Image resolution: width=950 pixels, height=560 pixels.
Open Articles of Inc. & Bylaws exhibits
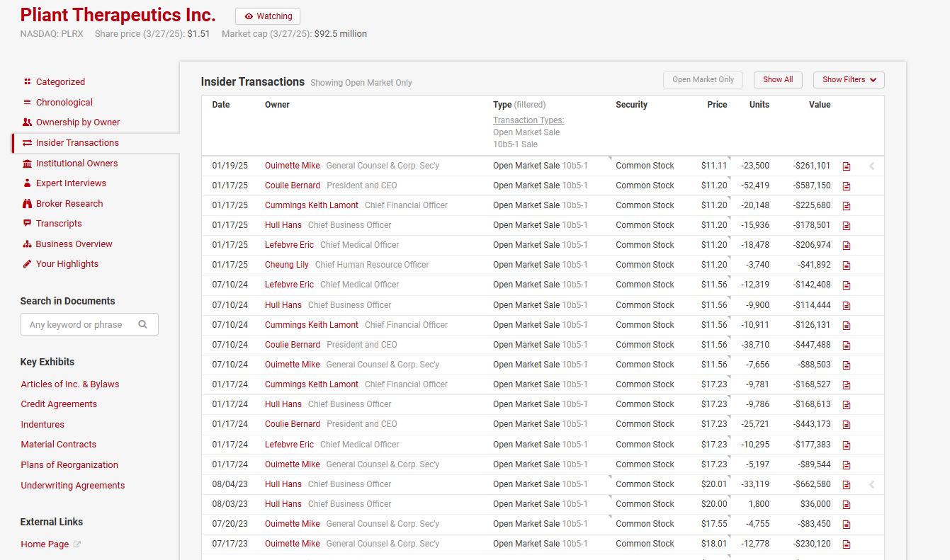70,384
